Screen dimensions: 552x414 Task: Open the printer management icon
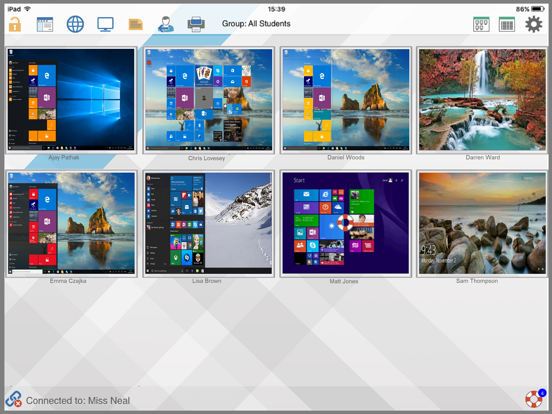(x=196, y=25)
